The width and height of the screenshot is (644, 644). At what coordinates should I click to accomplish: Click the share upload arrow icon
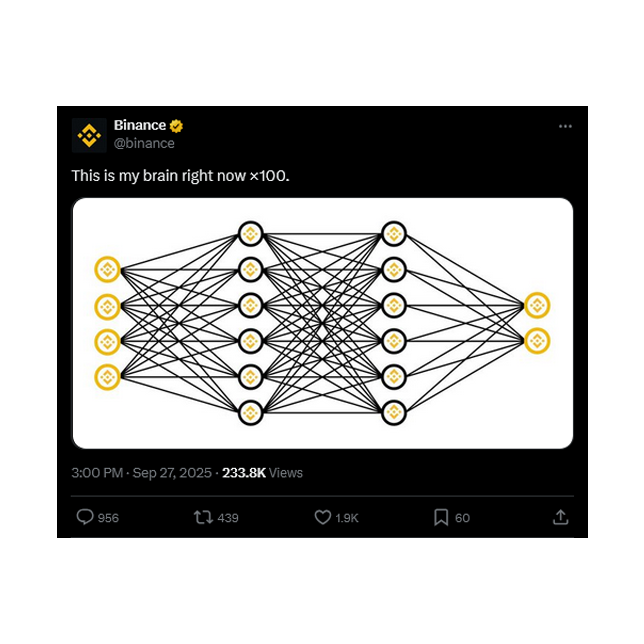pos(560,517)
